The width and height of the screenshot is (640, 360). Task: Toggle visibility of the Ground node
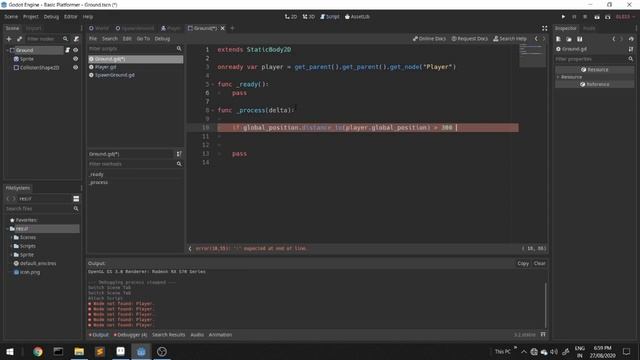pyautogui.click(x=76, y=50)
